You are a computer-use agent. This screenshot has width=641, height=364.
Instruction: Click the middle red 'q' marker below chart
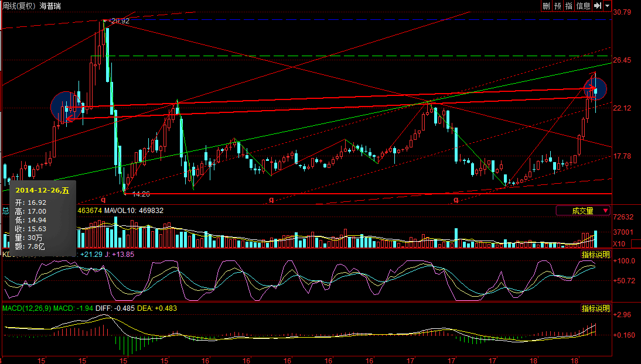[271, 200]
